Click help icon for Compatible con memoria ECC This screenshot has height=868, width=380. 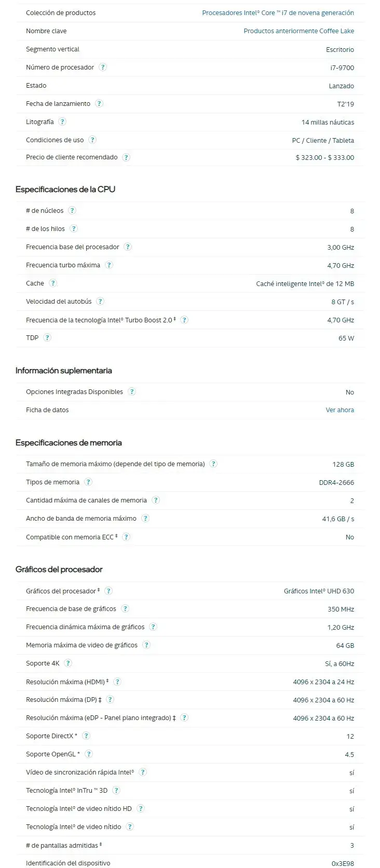[126, 537]
